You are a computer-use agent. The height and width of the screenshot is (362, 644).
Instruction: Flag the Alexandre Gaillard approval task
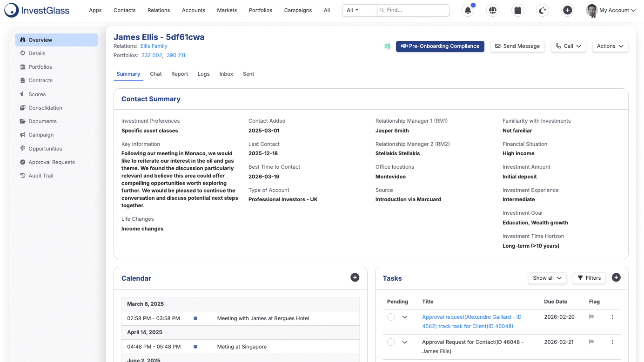pos(591,317)
